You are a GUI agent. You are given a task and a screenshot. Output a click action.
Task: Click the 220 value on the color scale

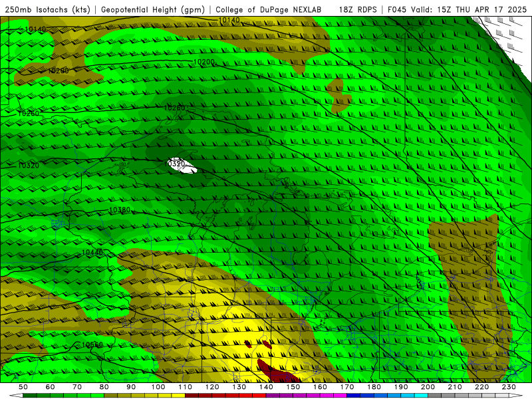click(481, 387)
